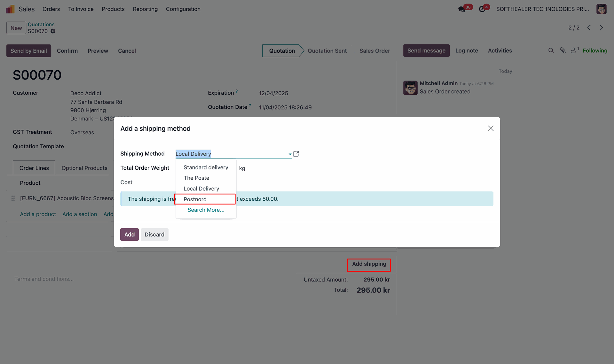This screenshot has height=364, width=614.
Task: Switch to the Optional Products tab
Action: click(x=84, y=168)
